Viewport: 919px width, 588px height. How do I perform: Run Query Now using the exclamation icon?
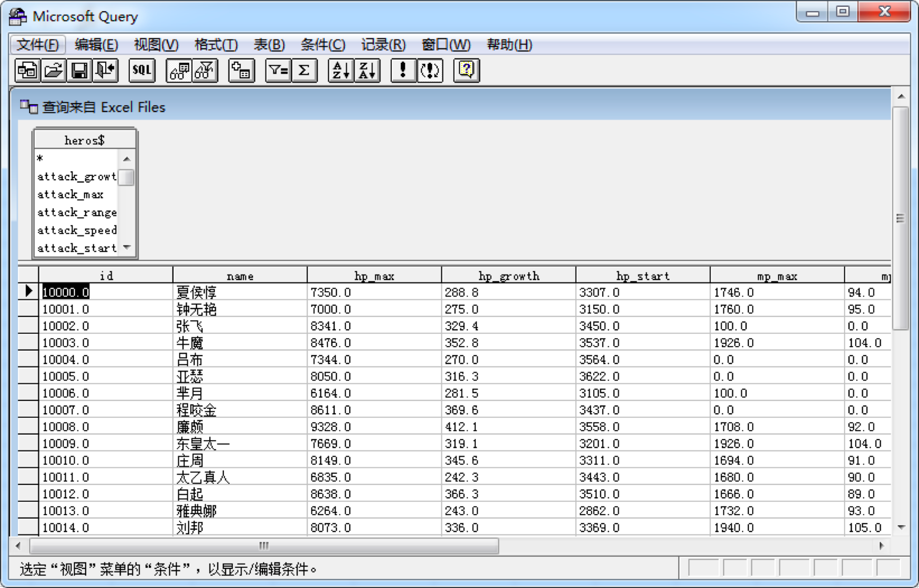tap(403, 70)
